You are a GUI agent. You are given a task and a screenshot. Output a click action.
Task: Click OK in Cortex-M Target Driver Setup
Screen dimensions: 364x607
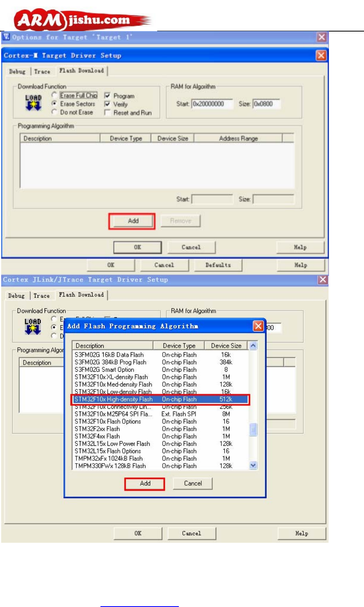pyautogui.click(x=137, y=247)
